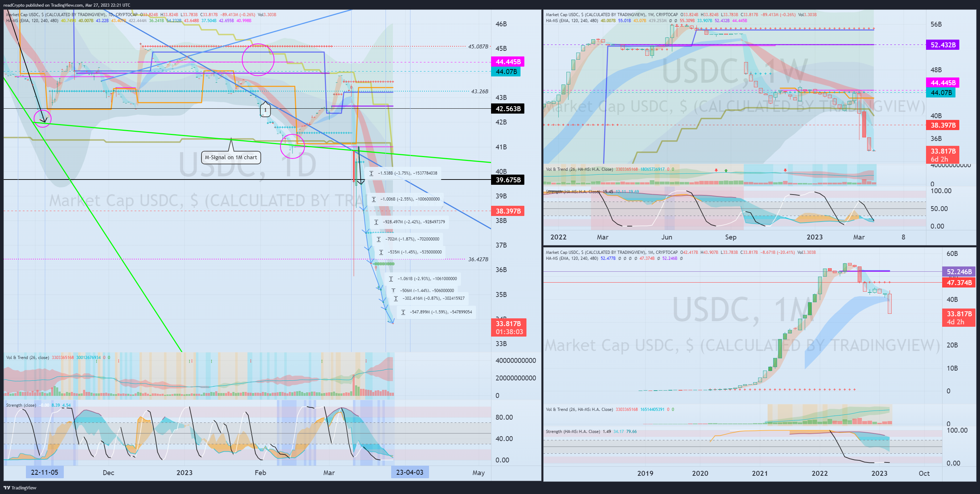This screenshot has width=980, height=494.
Task: Select the 'M-Signal on 1M chart' callout
Action: pyautogui.click(x=231, y=157)
